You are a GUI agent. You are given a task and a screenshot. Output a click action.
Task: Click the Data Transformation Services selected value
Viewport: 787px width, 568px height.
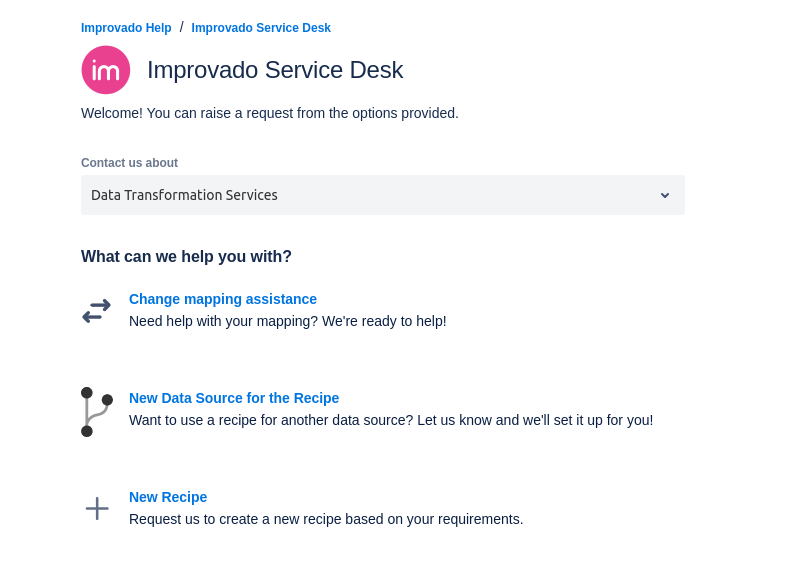[x=184, y=195]
